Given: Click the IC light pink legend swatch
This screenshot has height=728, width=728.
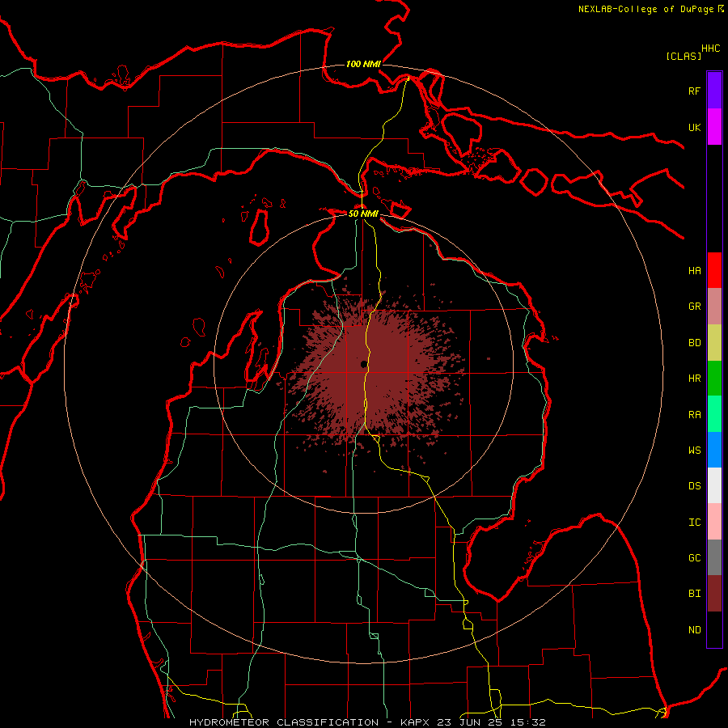Looking at the screenshot, I should point(714,522).
